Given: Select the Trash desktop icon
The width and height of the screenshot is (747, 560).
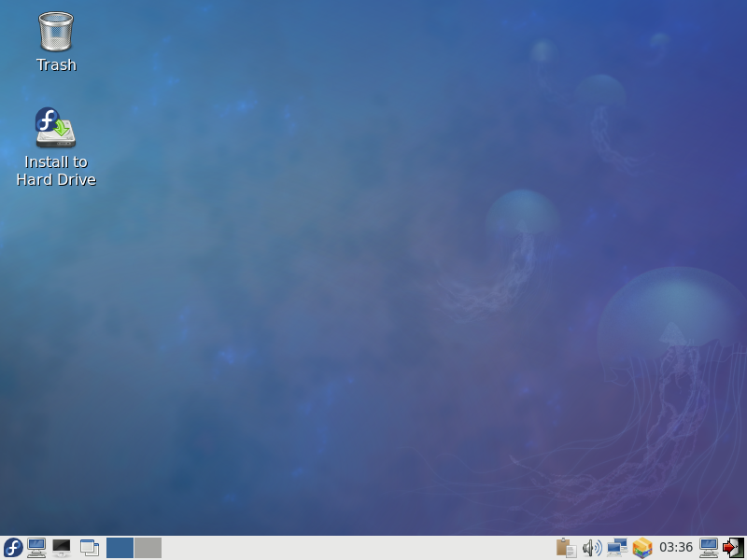Looking at the screenshot, I should (x=56, y=32).
